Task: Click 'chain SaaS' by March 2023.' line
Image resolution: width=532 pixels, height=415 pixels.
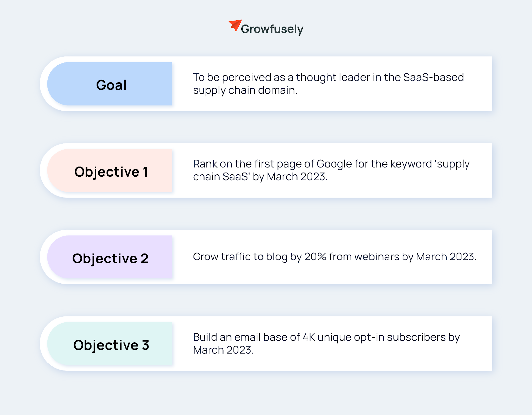Action: click(260, 177)
